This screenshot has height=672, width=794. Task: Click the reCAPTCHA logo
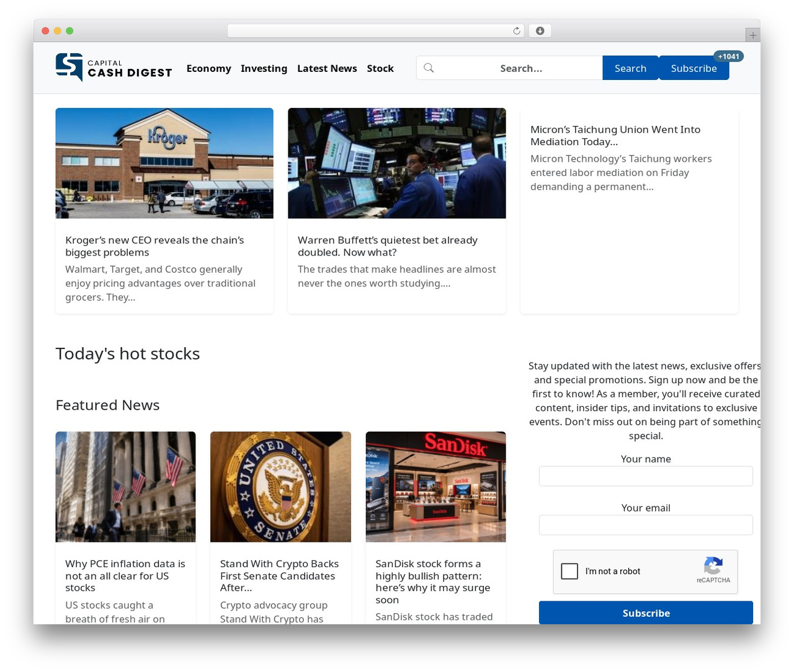[713, 567]
